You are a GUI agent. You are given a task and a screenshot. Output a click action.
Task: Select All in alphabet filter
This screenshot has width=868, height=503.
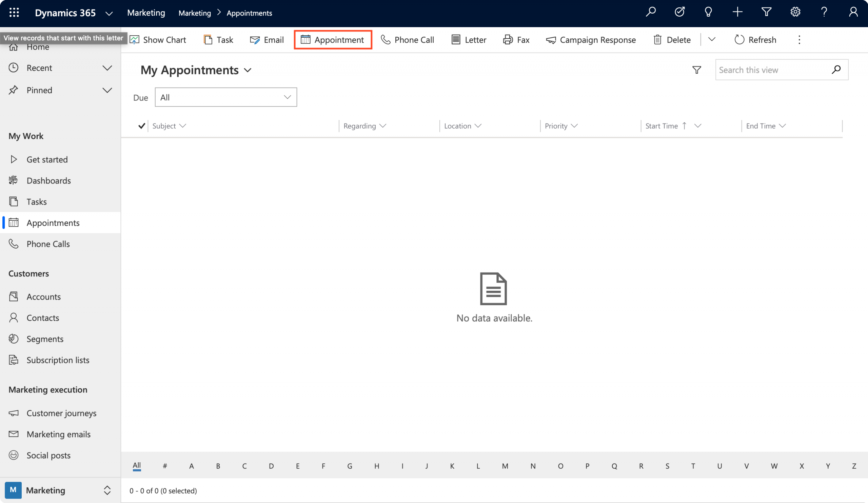pyautogui.click(x=137, y=466)
